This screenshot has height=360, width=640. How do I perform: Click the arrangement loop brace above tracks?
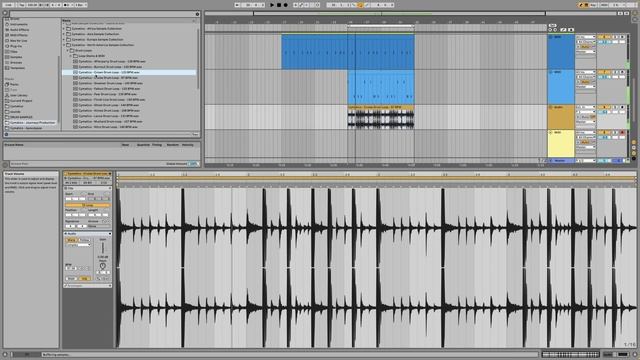coord(381,27)
